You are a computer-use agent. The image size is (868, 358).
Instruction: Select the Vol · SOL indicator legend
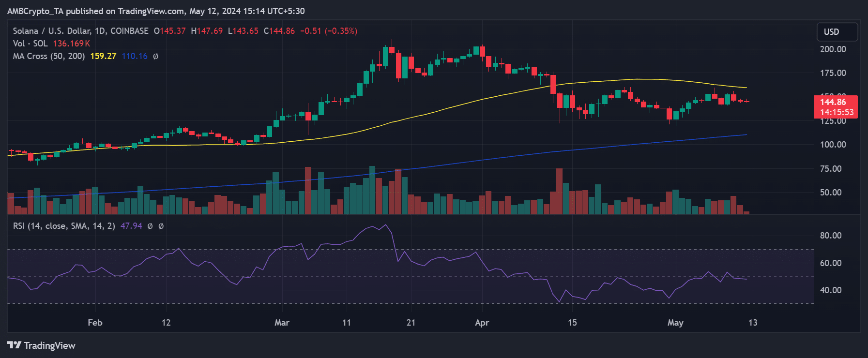[x=30, y=44]
